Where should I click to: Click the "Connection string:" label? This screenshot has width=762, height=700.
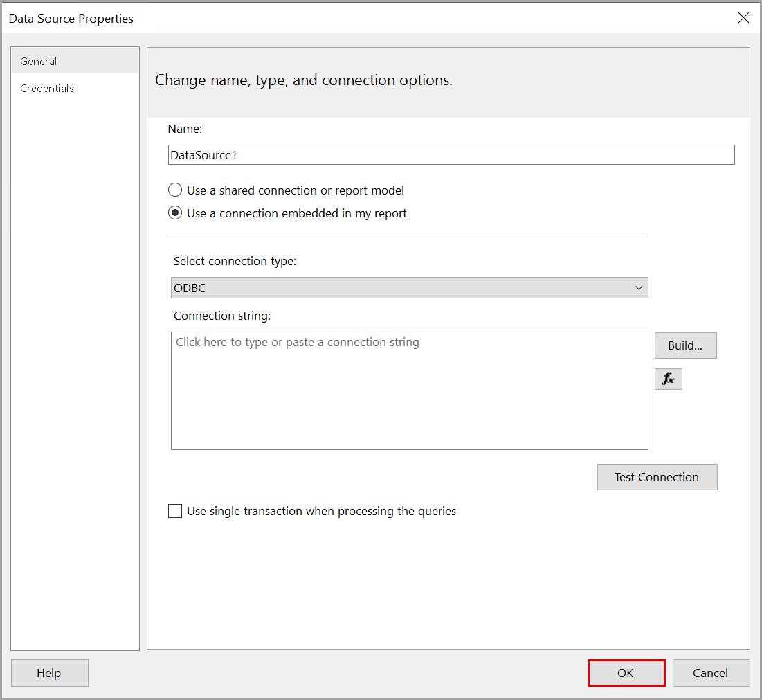222,316
